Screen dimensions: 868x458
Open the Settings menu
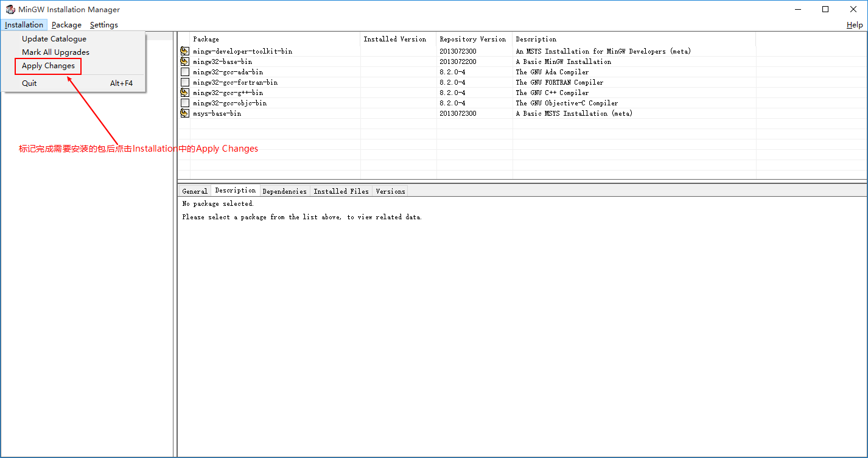click(x=104, y=25)
